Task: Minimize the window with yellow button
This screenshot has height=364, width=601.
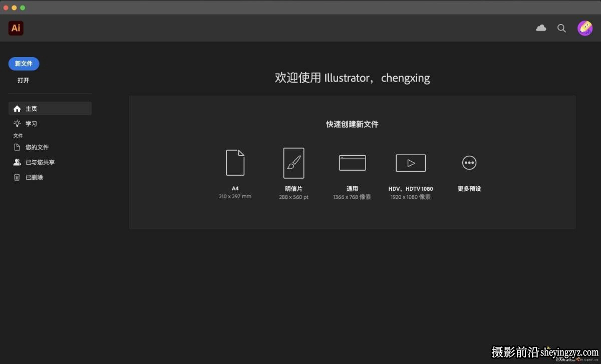Action: [14, 8]
